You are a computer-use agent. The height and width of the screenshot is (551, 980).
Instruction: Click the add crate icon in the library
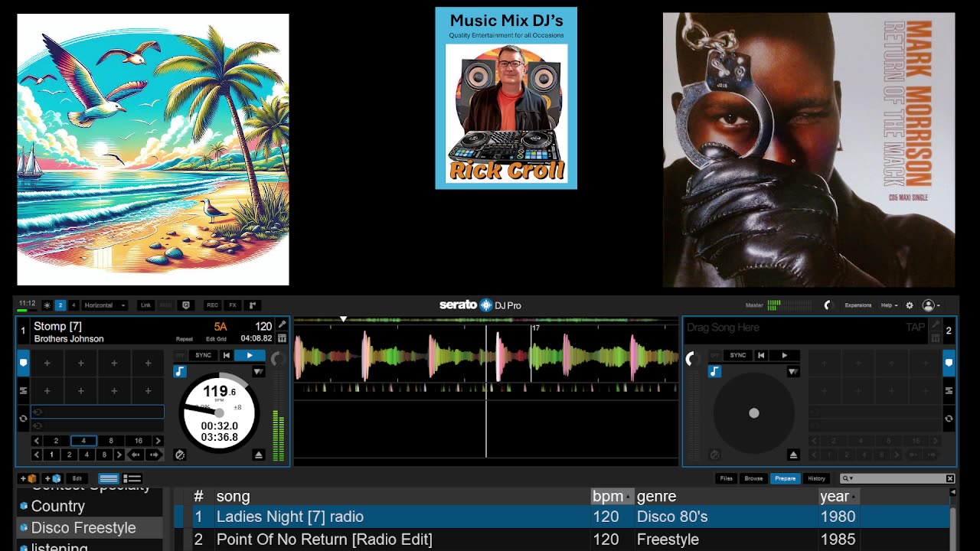click(29, 478)
